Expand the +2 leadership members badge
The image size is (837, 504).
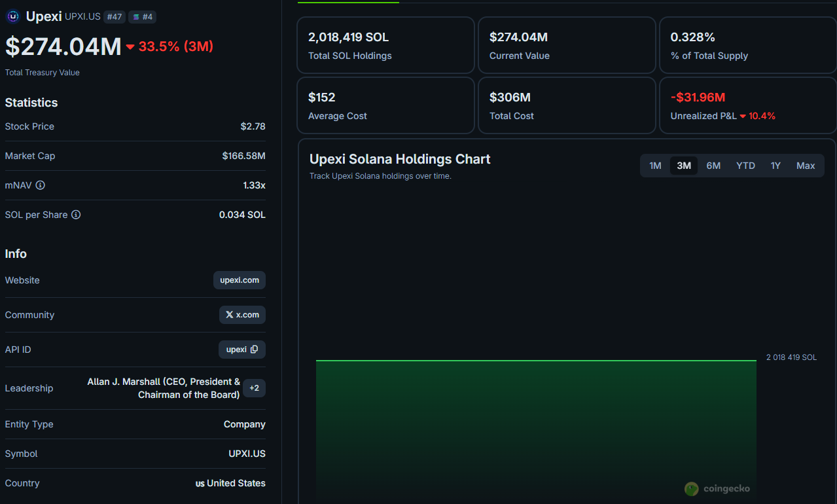[x=254, y=388]
